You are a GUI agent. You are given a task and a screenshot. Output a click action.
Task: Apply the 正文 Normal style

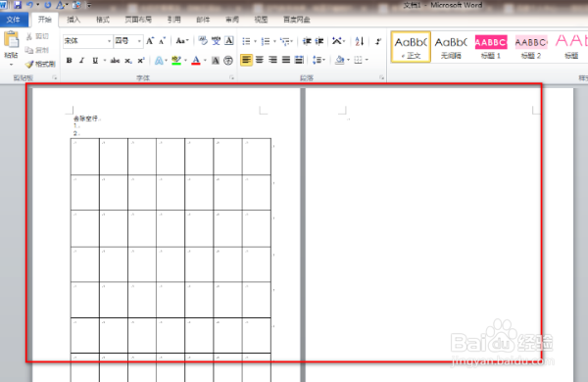click(411, 47)
